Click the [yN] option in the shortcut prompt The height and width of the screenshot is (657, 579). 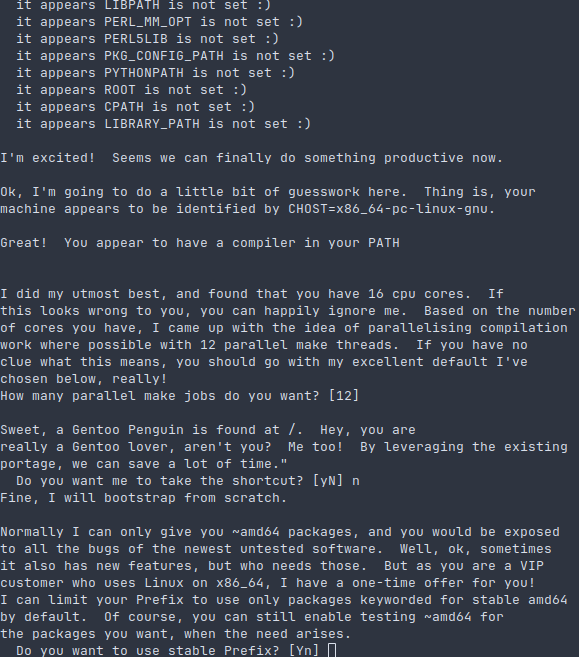click(x=328, y=481)
